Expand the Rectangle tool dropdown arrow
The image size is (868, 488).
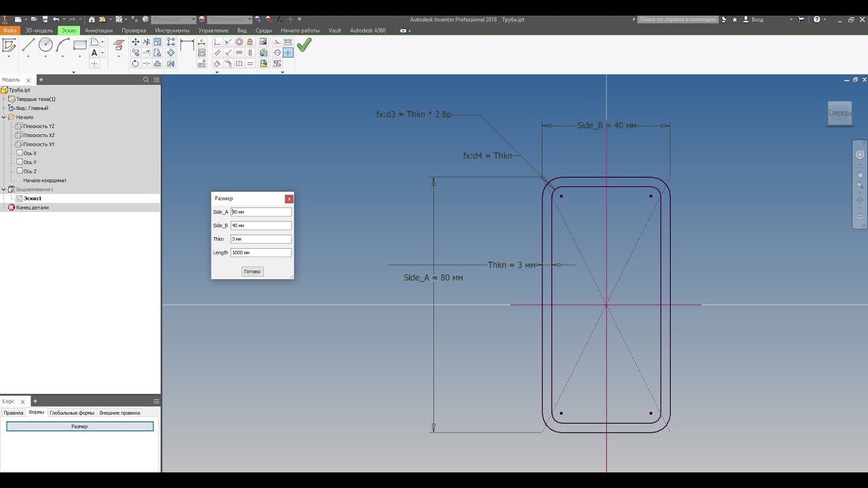coord(80,56)
